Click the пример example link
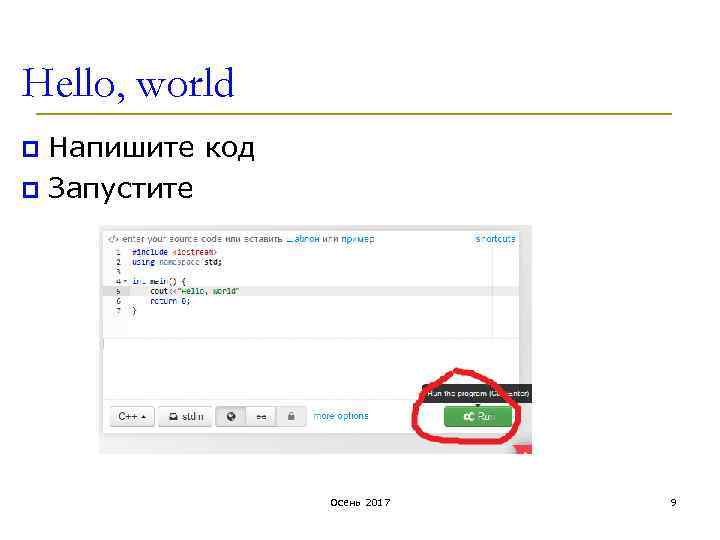Viewport: 720px width, 540px height. [358, 239]
